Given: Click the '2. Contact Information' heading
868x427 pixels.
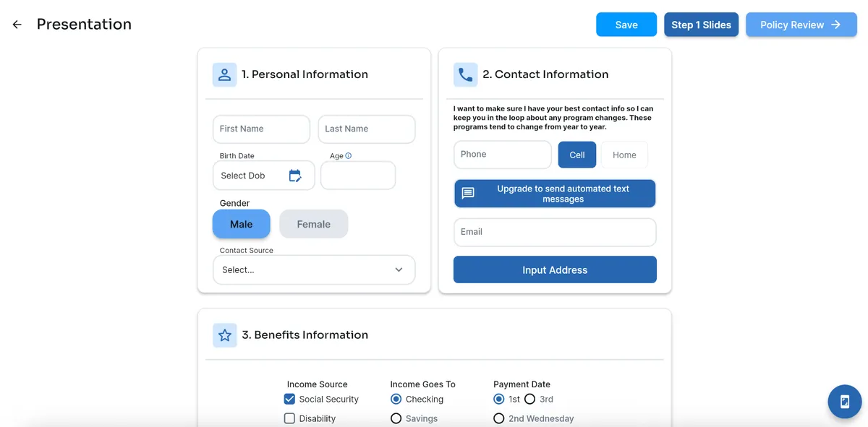Looking at the screenshot, I should point(545,74).
